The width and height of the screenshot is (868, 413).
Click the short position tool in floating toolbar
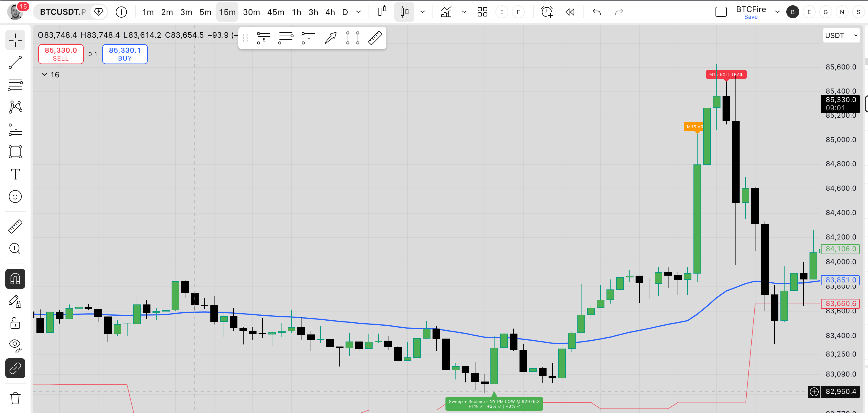[263, 38]
